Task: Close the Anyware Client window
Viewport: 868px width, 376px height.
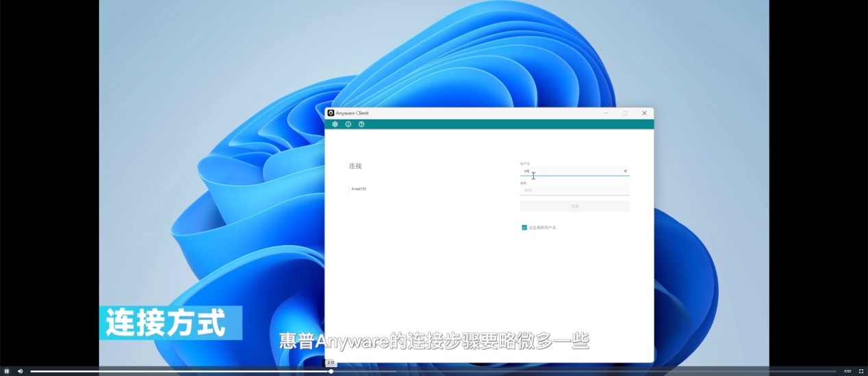Action: tap(644, 113)
